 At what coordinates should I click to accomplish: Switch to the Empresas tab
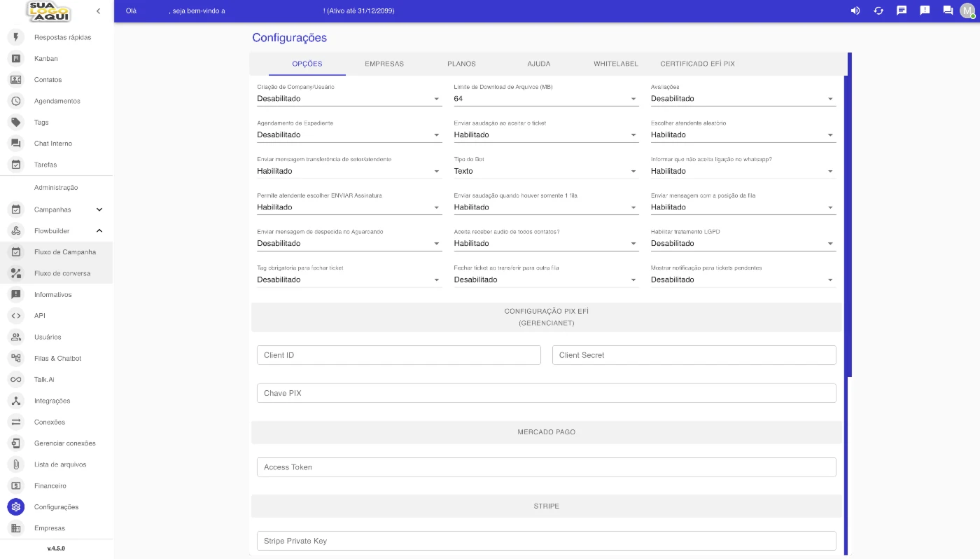[x=384, y=64]
